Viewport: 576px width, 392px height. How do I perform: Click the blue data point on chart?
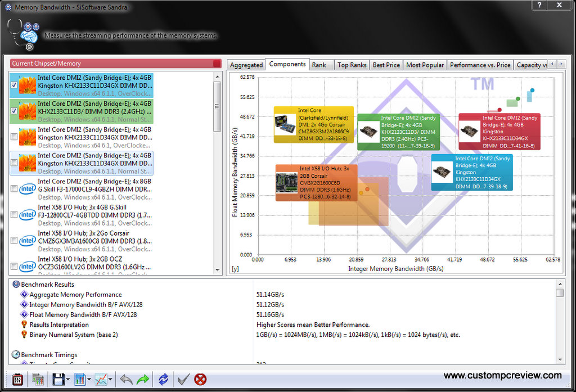coord(532,90)
